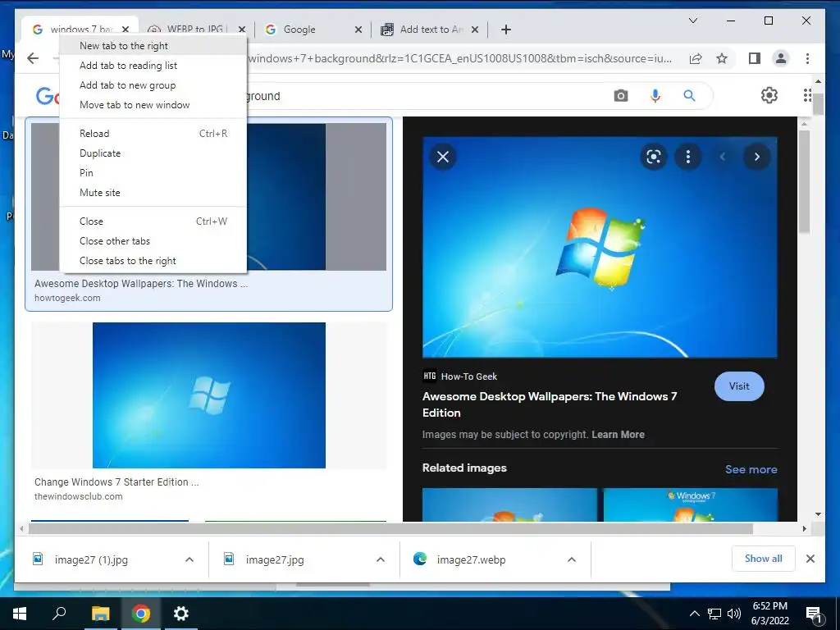Choose Add tab to new group
Screen dimensions: 840x630
tap(153, 85)
